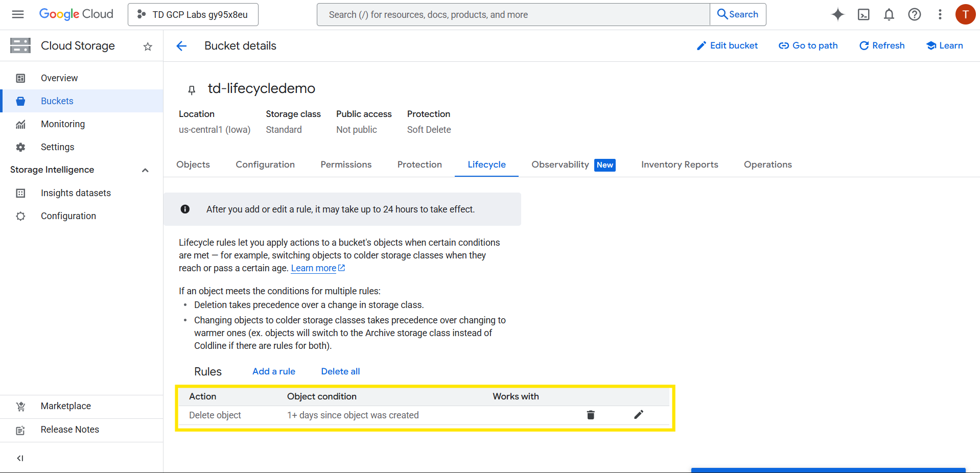
Task: Open the help question mark menu
Action: [x=915, y=14]
